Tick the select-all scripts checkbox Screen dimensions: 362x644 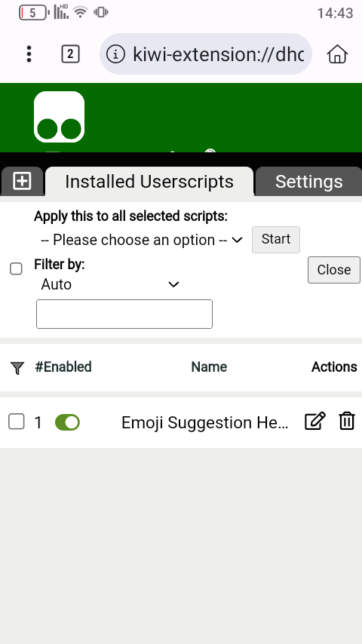16,269
